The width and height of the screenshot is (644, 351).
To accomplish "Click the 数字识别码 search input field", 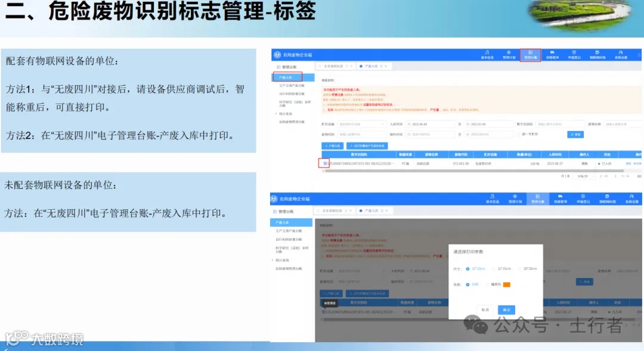I will coord(560,124).
